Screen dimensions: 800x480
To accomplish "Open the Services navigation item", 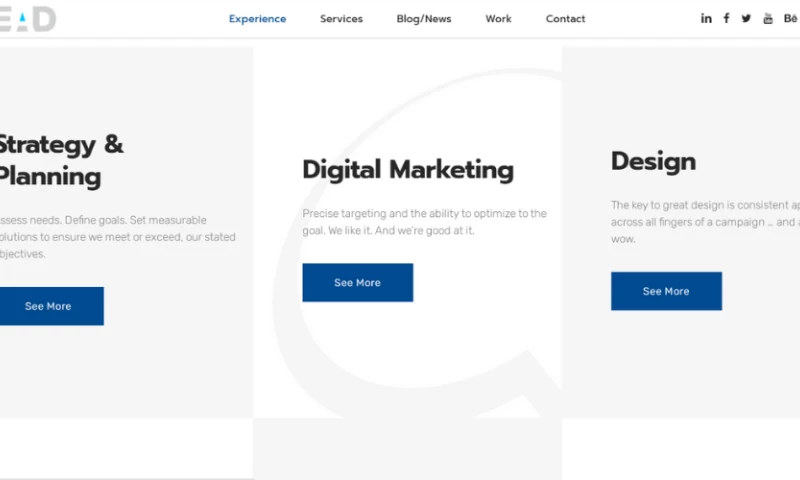I will [341, 19].
